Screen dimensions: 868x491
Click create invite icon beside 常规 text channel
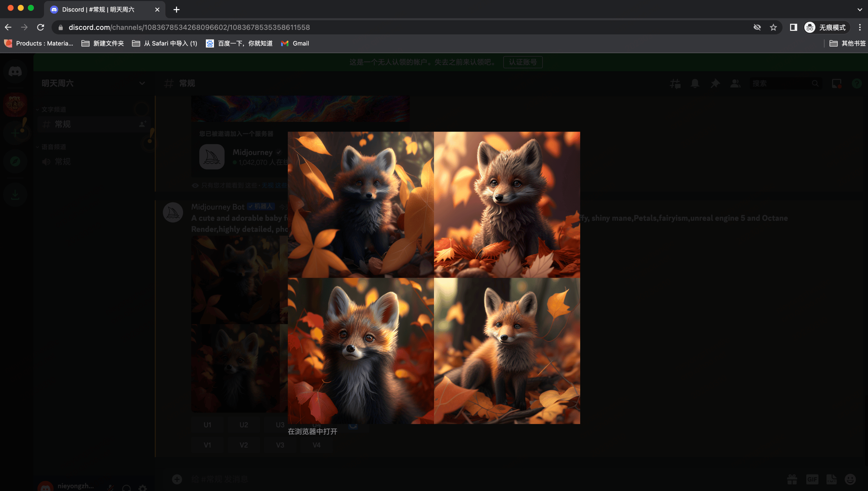pos(142,124)
